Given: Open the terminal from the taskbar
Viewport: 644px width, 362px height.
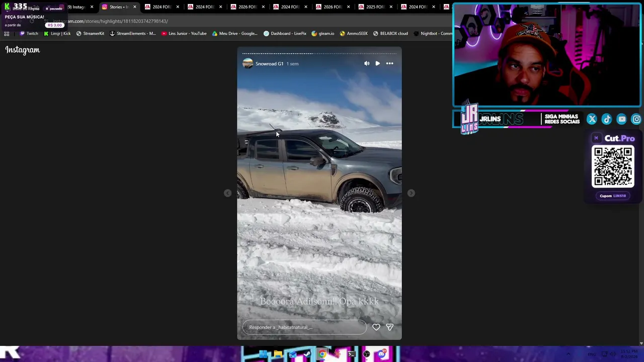Looking at the screenshot, I should click(352, 354).
